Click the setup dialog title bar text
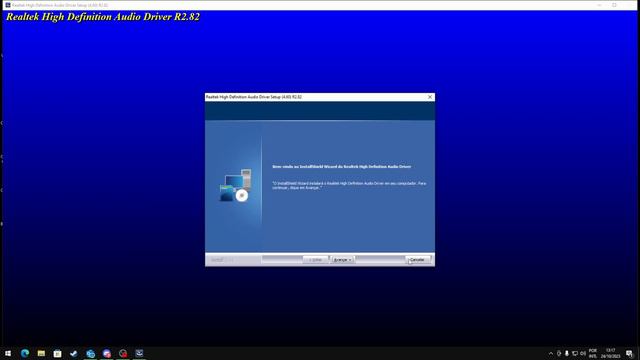640x360 pixels. 253,97
